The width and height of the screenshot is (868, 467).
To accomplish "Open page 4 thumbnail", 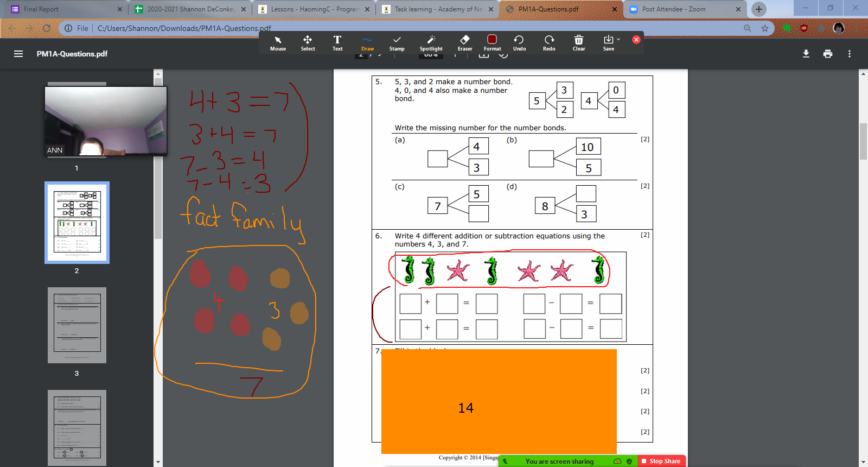I will [77, 428].
